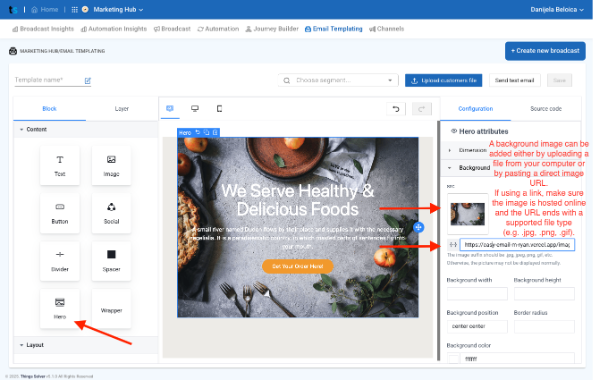Go to Home in top bar

pos(45,10)
